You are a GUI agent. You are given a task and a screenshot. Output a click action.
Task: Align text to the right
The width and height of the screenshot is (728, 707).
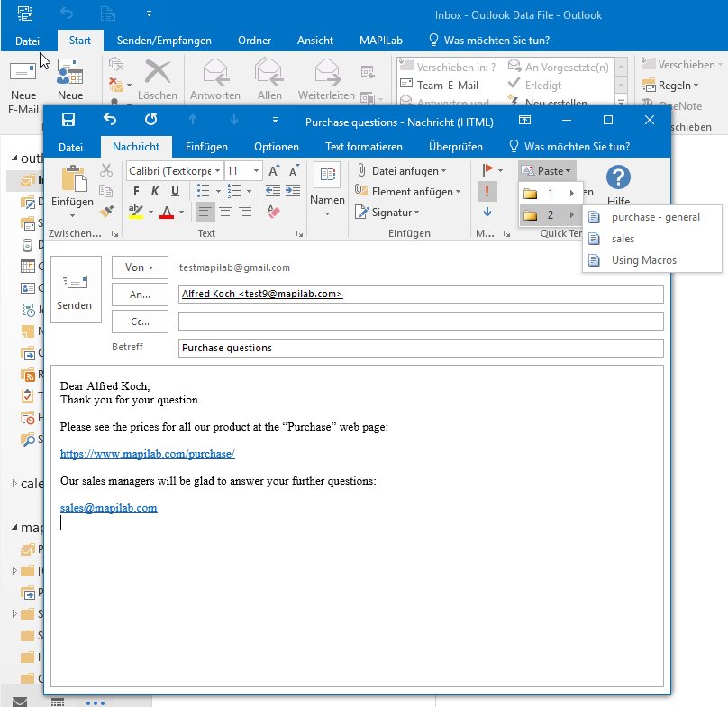(x=245, y=213)
